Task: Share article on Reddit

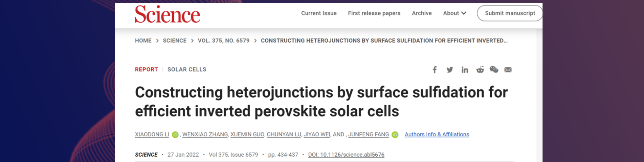Action: [480, 70]
